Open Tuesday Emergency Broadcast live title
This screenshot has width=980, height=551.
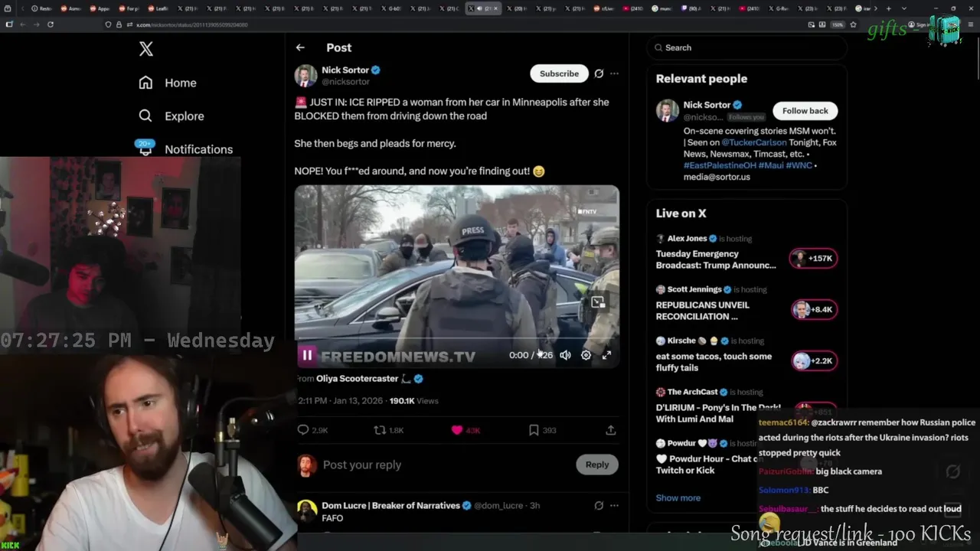[716, 259]
